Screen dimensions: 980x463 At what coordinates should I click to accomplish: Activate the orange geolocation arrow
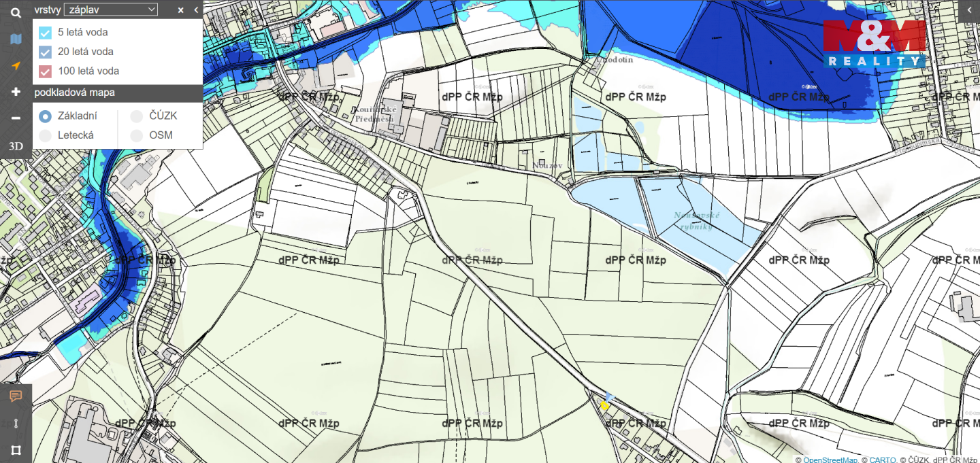[x=16, y=65]
